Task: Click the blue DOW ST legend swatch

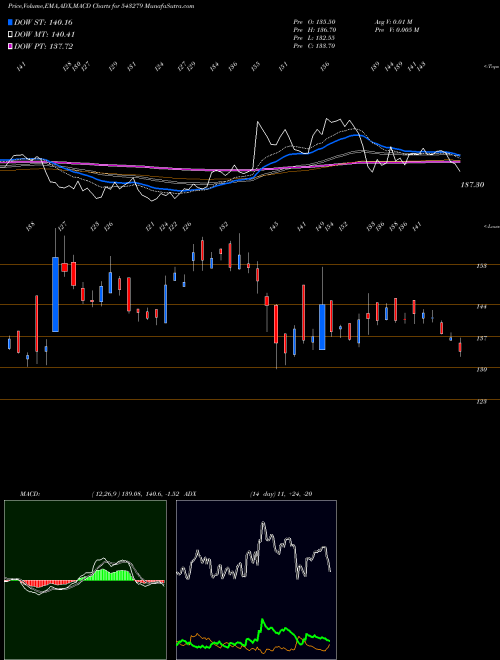Action: tap(10, 22)
